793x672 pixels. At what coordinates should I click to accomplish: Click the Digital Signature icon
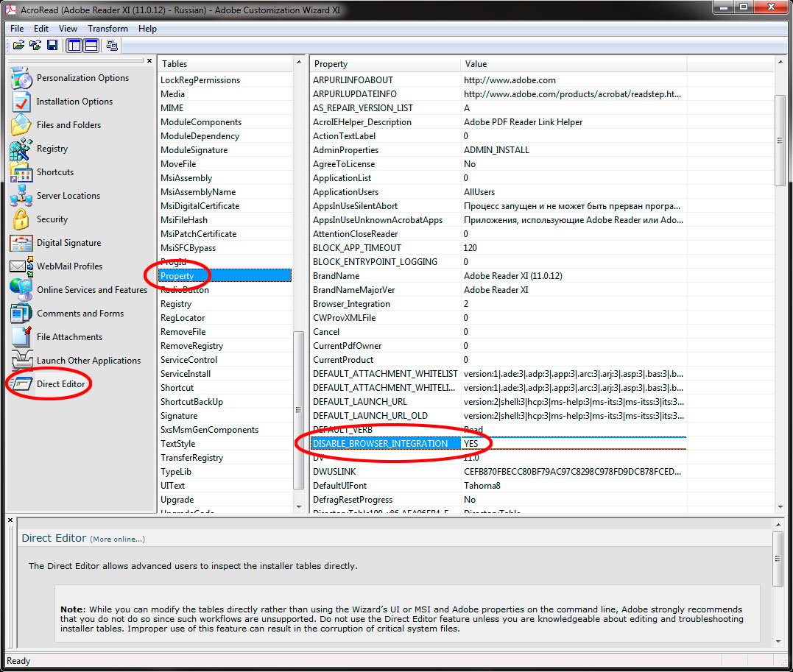coord(21,243)
